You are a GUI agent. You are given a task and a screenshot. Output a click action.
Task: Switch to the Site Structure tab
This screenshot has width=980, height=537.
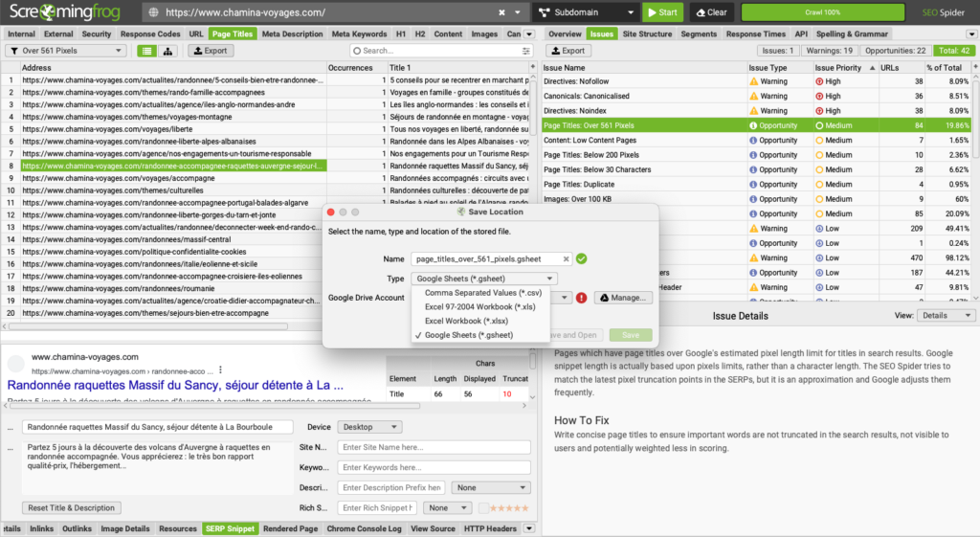coord(647,34)
